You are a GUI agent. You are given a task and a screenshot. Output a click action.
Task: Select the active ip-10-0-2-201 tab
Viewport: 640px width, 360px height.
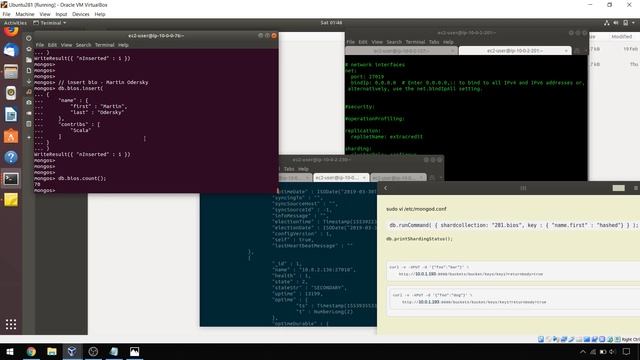[515, 51]
